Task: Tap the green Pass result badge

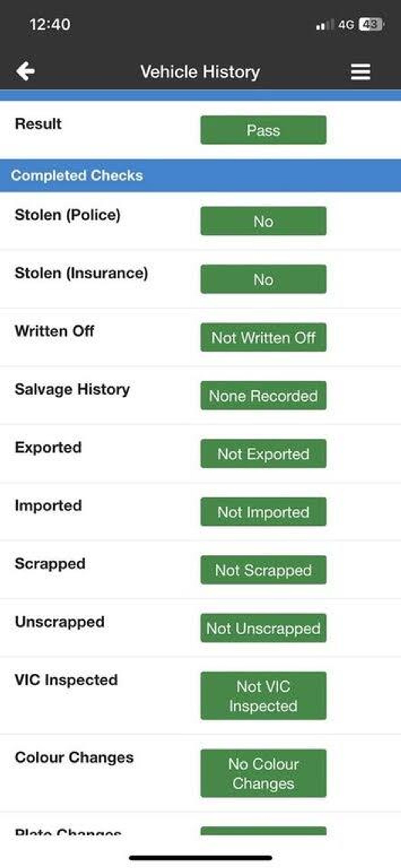Action: (x=263, y=130)
